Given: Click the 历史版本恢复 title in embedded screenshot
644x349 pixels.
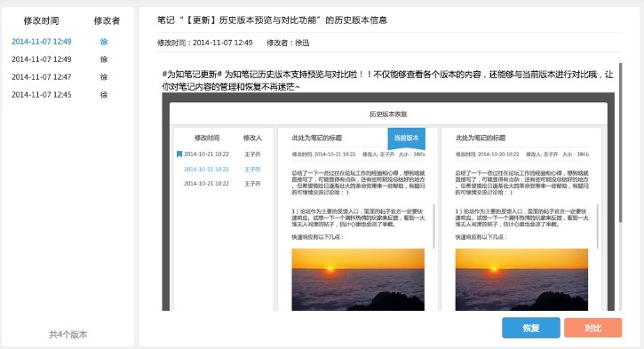Looking at the screenshot, I should tap(388, 115).
